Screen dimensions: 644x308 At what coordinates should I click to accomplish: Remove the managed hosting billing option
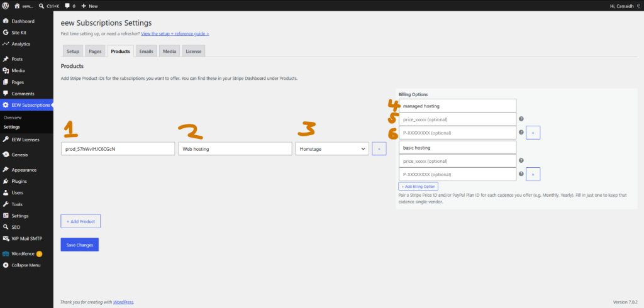pyautogui.click(x=533, y=133)
